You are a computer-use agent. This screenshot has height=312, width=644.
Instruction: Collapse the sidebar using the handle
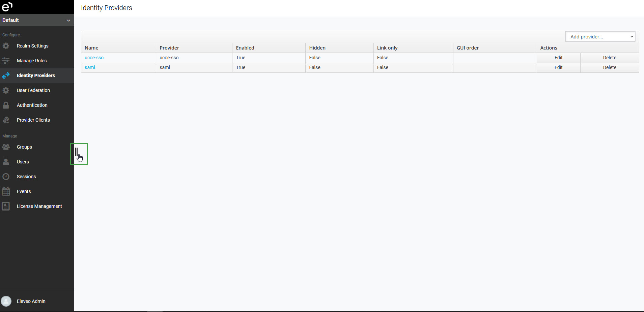(76, 152)
